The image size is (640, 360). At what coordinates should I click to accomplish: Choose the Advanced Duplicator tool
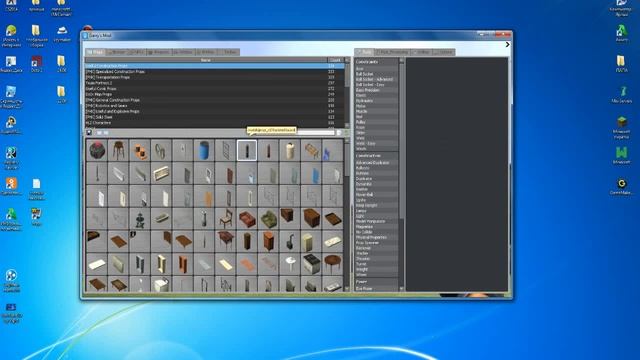pyautogui.click(x=376, y=163)
